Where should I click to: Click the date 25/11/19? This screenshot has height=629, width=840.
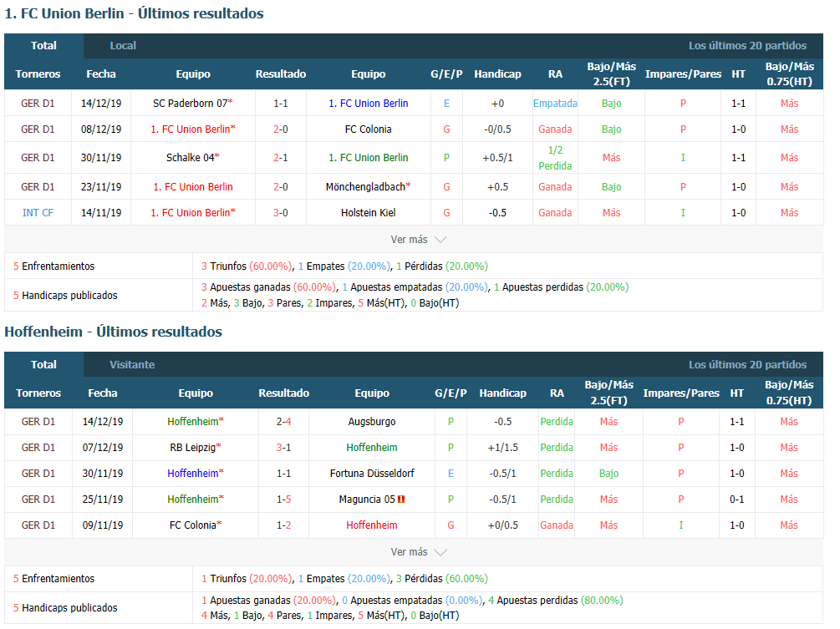pyautogui.click(x=102, y=500)
